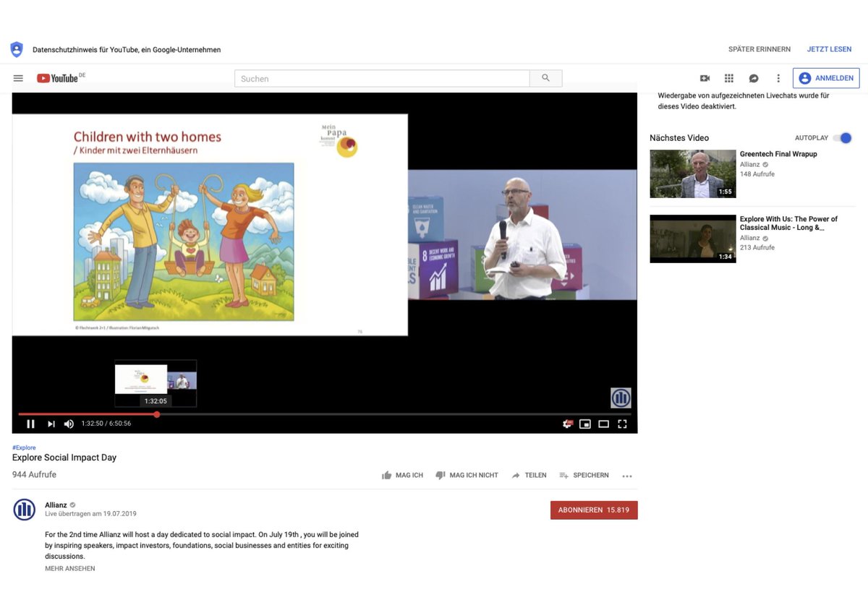Open the #Explore hashtag link

24,447
